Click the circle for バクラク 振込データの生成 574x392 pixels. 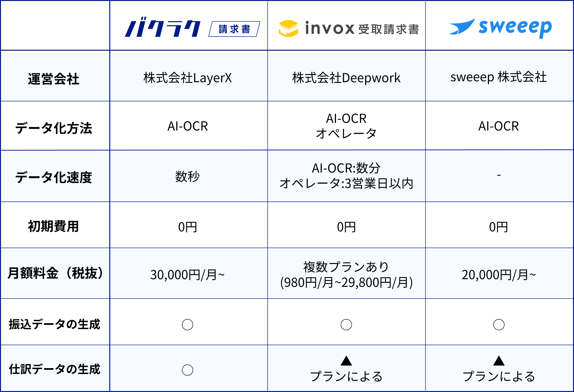pos(188,325)
